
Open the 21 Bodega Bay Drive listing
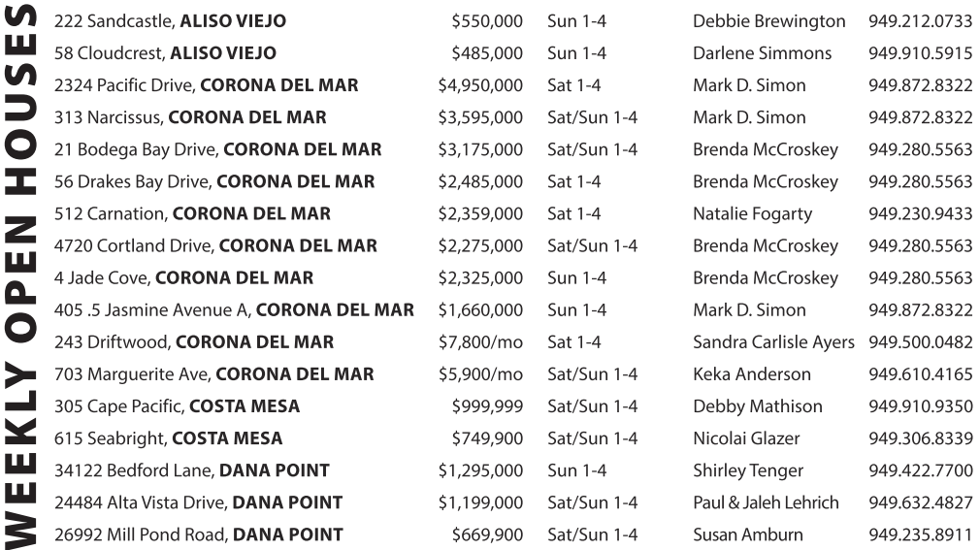217,149
